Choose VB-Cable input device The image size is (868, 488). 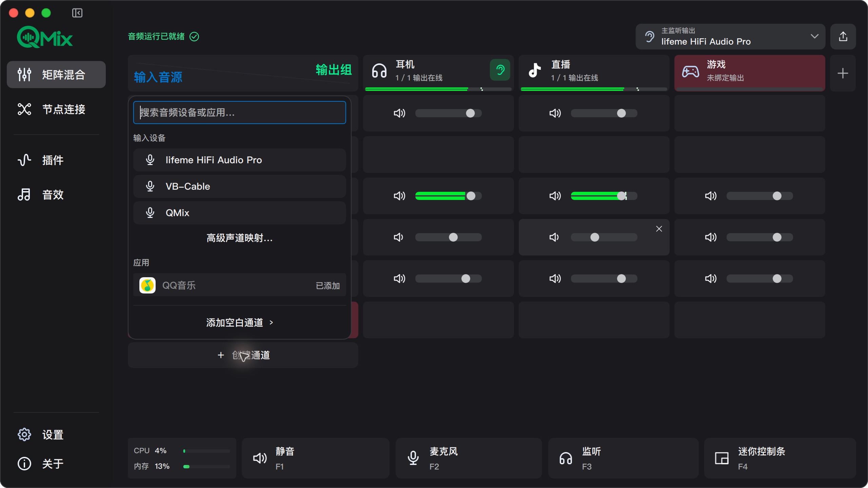click(x=239, y=186)
